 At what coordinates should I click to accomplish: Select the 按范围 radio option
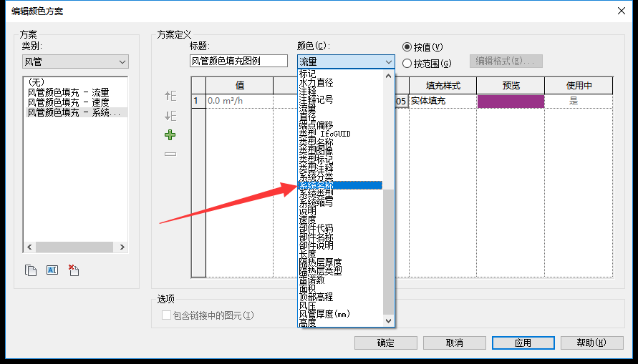coord(407,64)
